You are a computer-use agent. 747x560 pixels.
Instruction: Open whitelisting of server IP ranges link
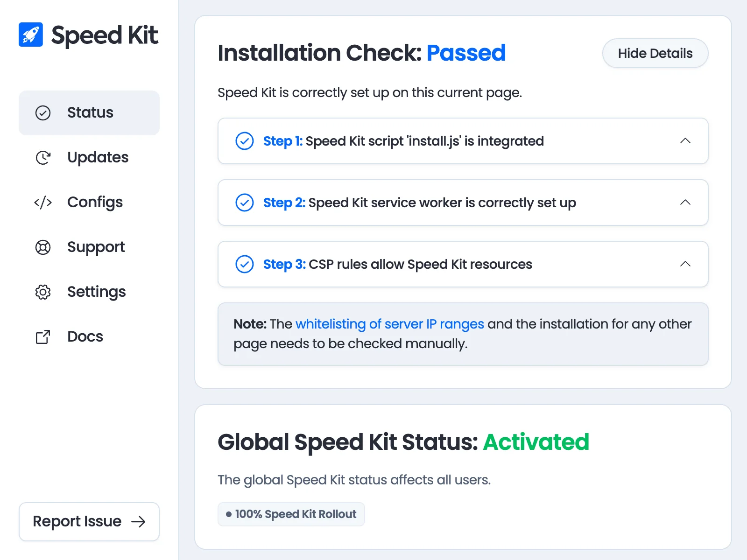point(390,324)
